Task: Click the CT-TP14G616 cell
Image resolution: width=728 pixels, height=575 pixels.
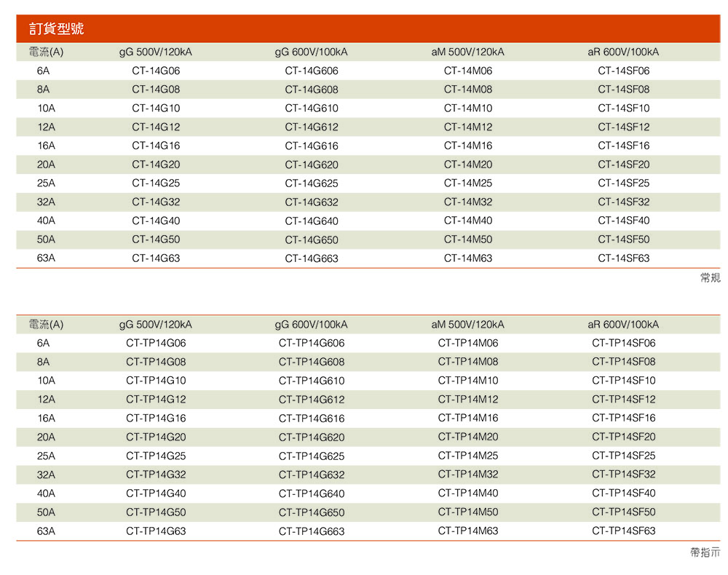Action: (312, 419)
